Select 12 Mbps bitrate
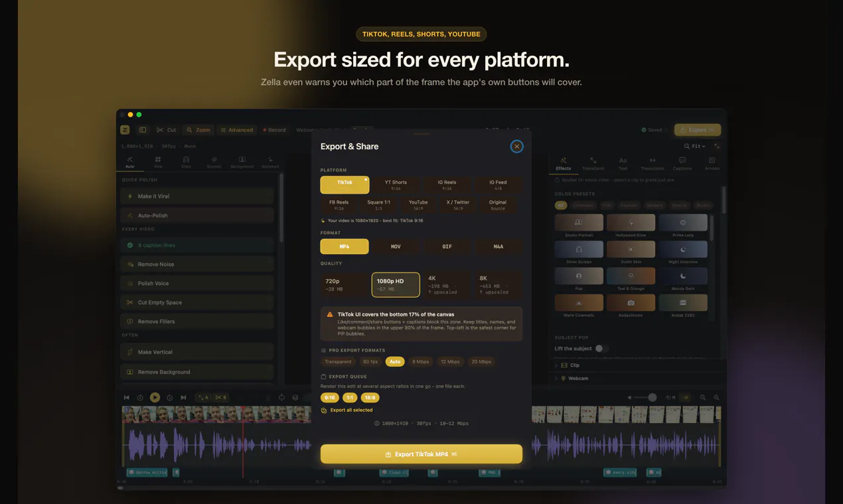Viewport: 843px width, 504px height. (450, 361)
